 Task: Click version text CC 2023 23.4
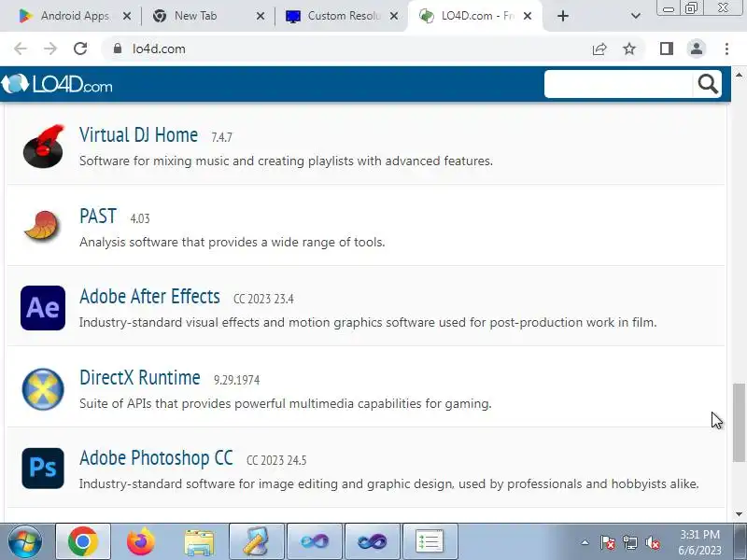pos(263,299)
